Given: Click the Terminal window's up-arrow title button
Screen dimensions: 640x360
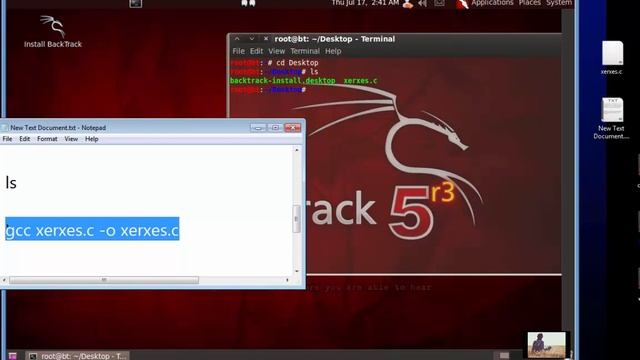Looking at the screenshot, I should 237,39.
